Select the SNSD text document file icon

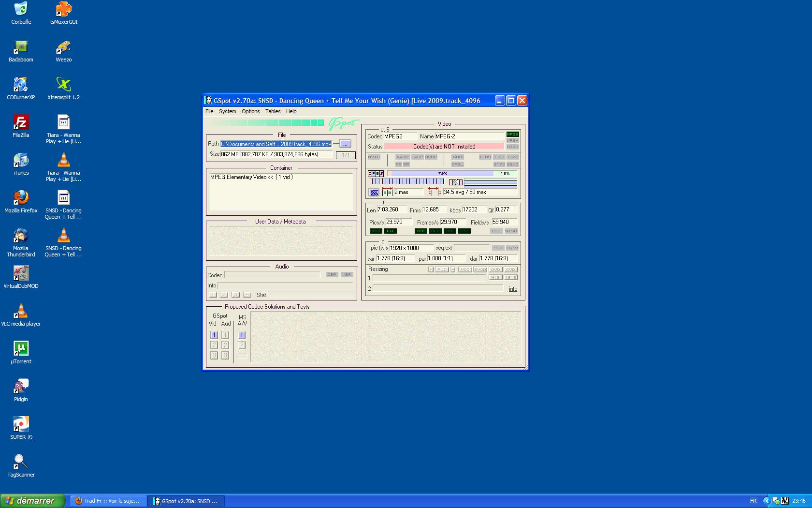pos(63,197)
